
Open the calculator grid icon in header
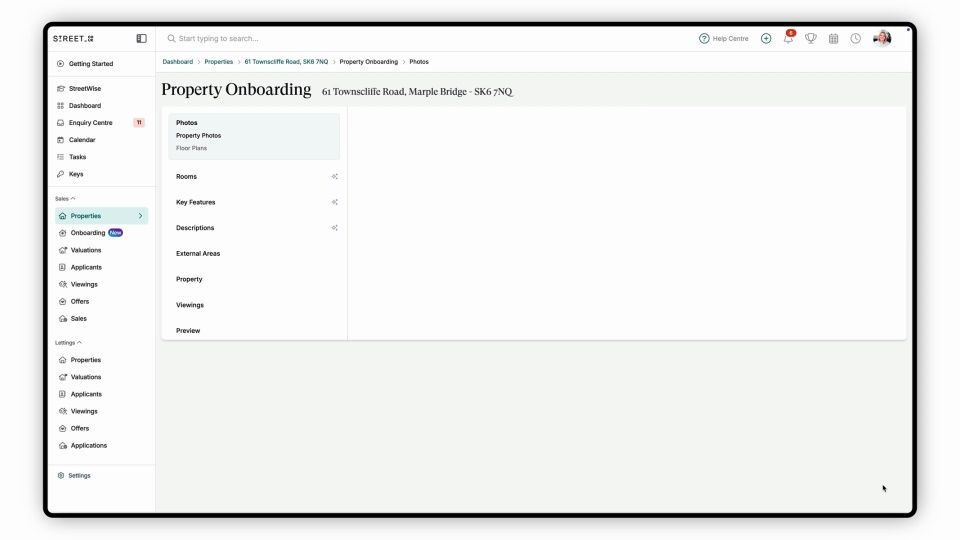(x=833, y=39)
